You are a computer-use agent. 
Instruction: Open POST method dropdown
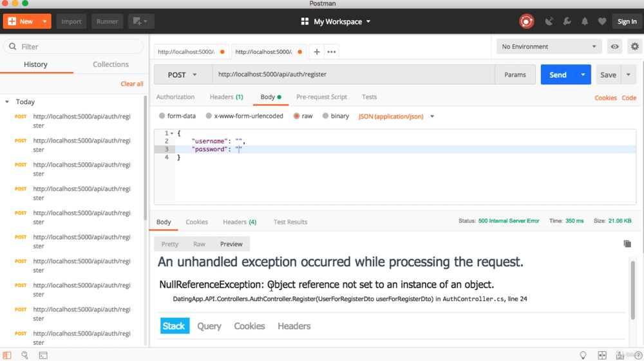click(183, 75)
